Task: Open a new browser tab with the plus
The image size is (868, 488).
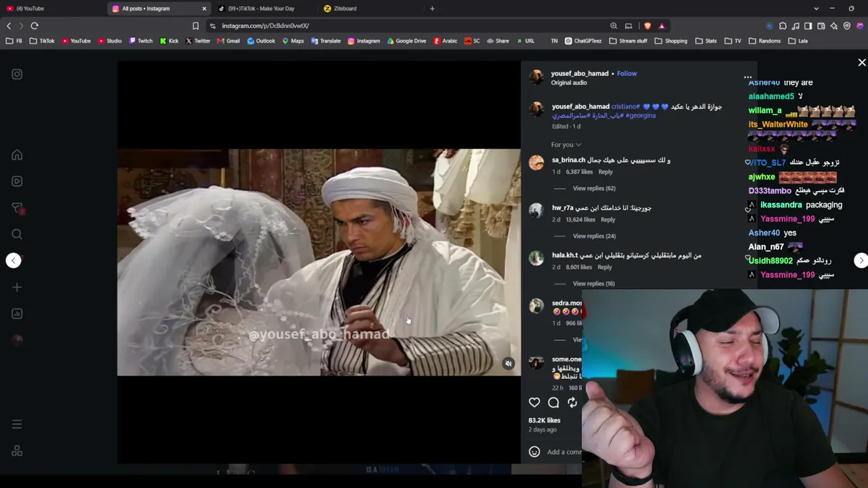Action: coord(432,8)
